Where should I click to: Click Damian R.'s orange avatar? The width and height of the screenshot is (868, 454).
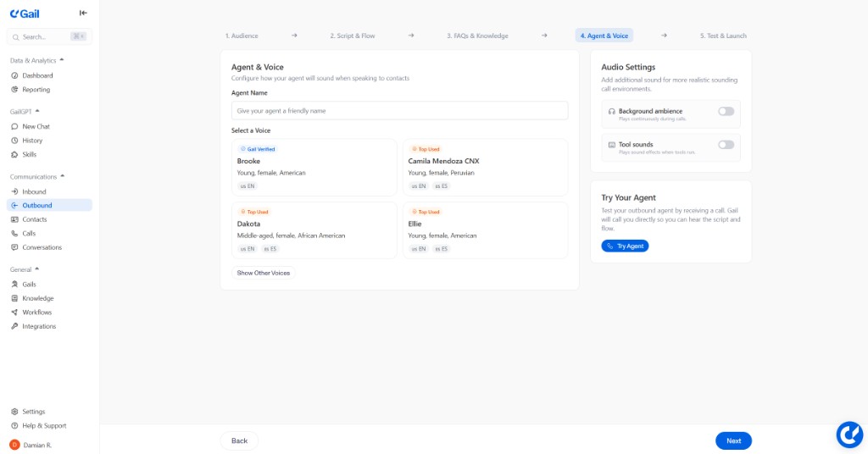coord(14,445)
